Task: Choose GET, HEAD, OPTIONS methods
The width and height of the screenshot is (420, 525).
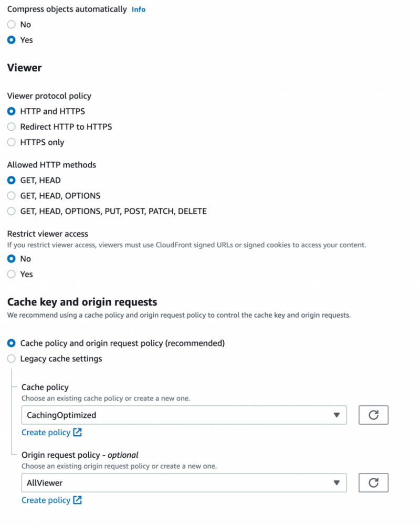Action: coord(12,196)
